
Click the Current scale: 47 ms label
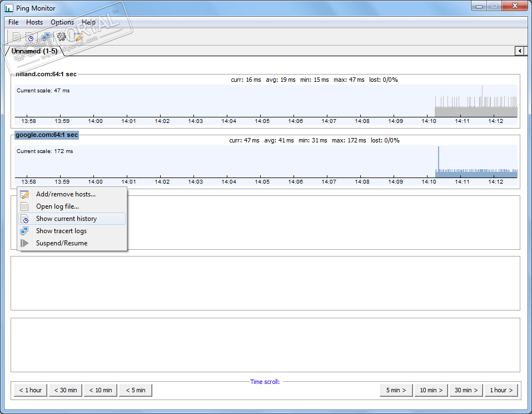point(43,91)
